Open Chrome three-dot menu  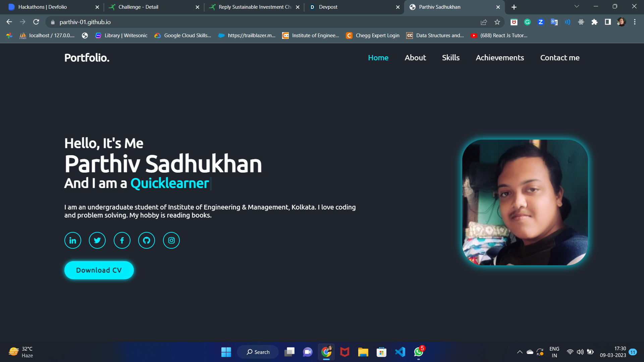[x=635, y=22]
